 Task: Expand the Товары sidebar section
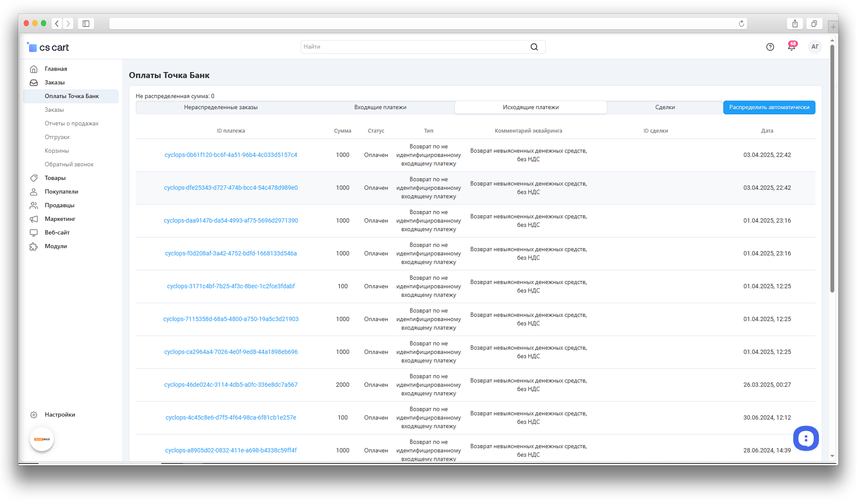pyautogui.click(x=55, y=178)
